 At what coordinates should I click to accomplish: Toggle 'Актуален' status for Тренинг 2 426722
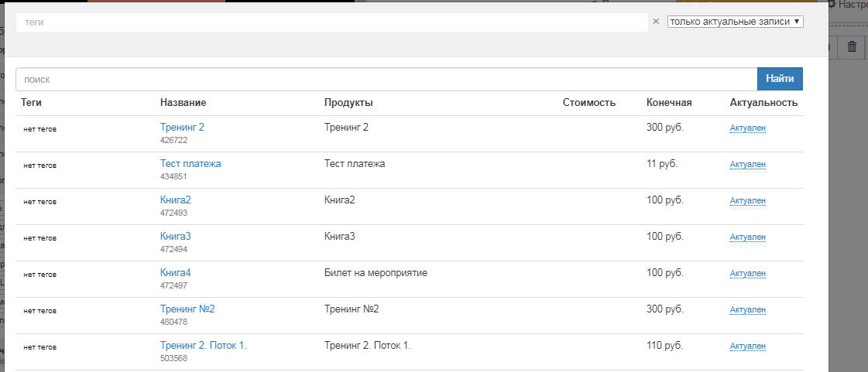click(747, 128)
